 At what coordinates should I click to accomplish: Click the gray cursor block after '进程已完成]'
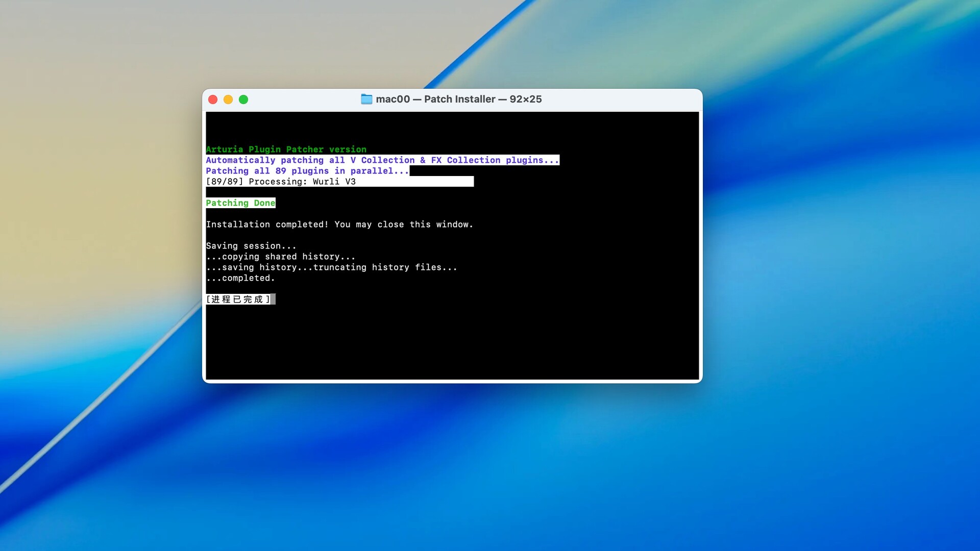point(273,299)
